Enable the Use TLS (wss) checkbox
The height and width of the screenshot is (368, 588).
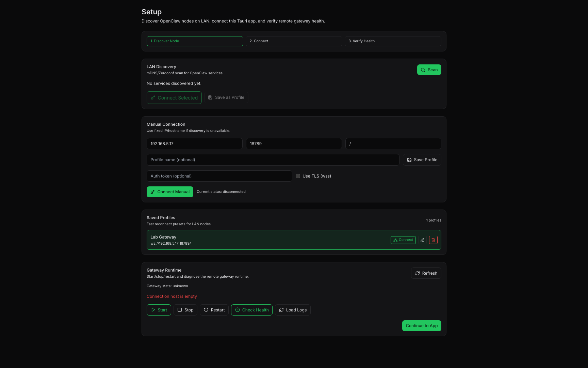[x=298, y=176]
